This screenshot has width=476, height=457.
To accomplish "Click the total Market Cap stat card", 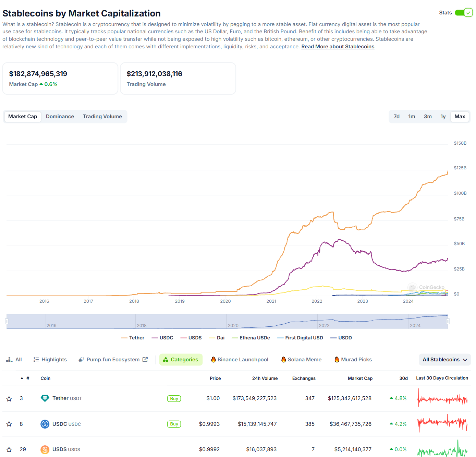I will click(x=60, y=79).
